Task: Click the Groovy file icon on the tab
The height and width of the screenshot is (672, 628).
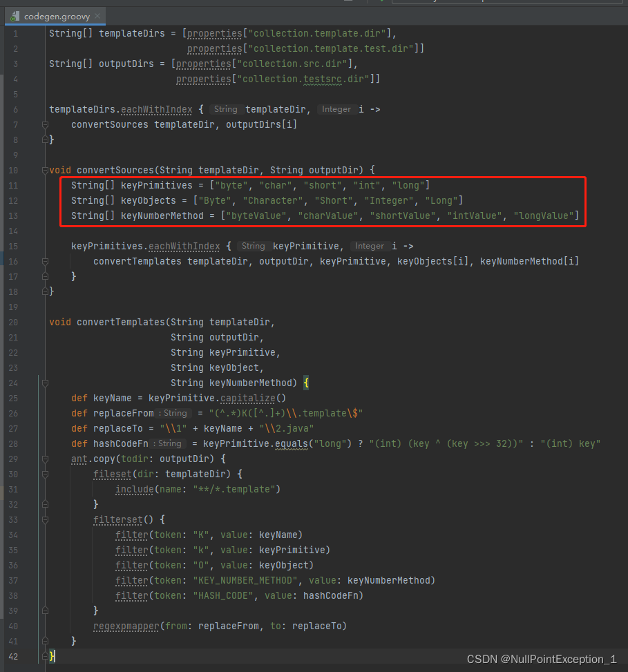Action: (x=15, y=17)
